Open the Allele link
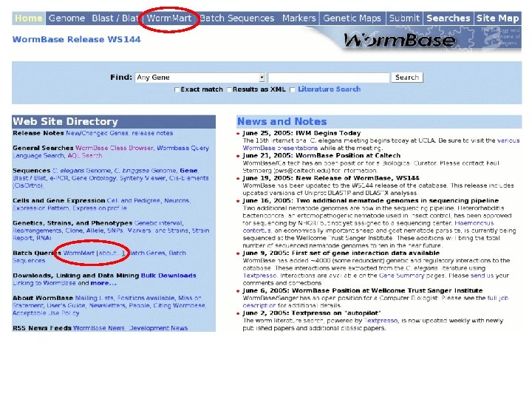Image resolution: width=532 pixels, height=399 pixels. coord(95,231)
